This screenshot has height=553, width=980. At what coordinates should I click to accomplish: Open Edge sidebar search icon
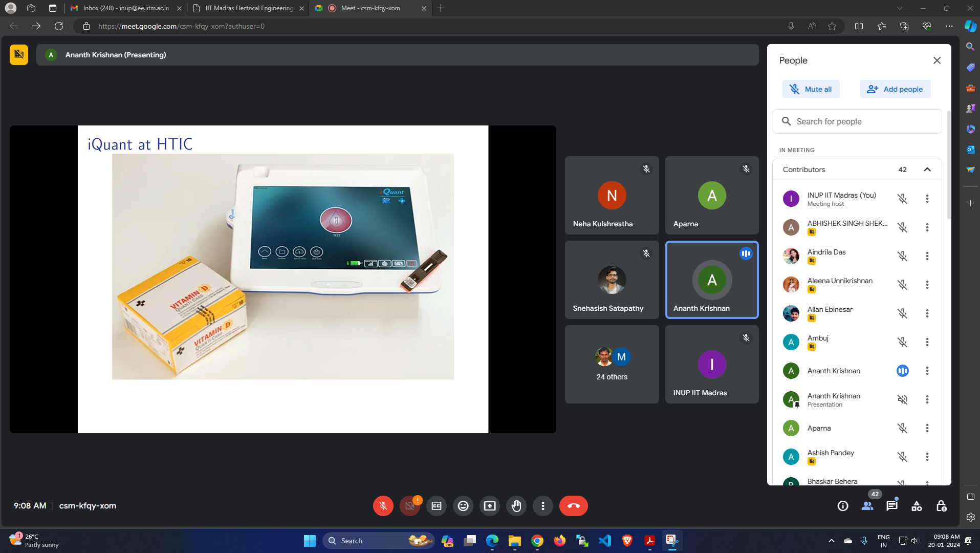coord(970,47)
